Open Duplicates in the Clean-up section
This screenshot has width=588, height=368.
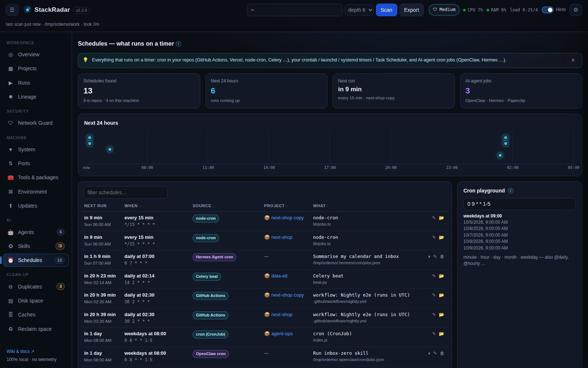pos(36,287)
